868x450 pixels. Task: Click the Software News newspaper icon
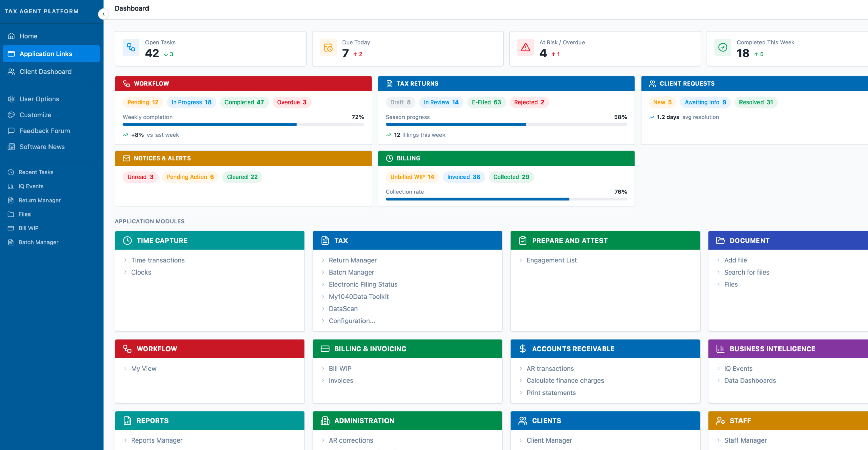pos(11,147)
